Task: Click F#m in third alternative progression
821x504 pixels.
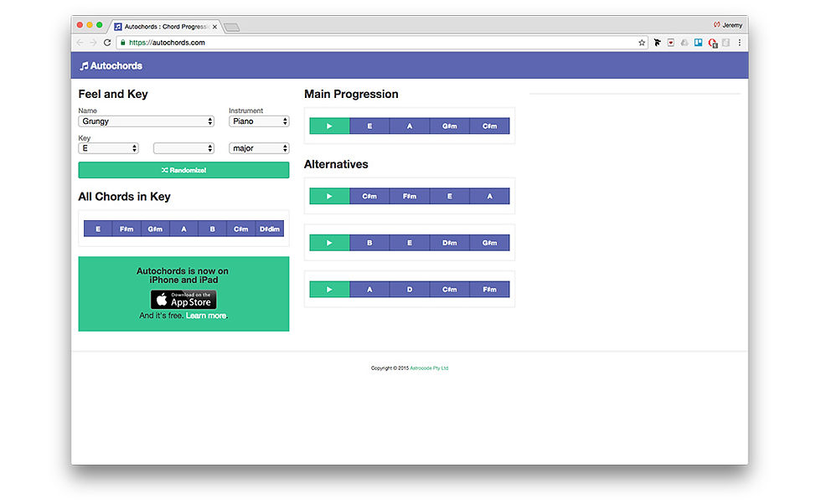Action: point(489,290)
